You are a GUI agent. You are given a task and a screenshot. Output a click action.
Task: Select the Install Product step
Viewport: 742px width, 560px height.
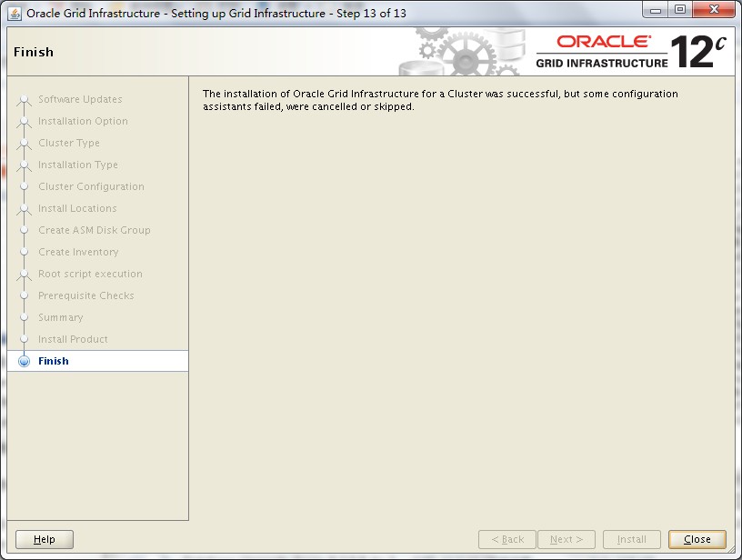73,339
